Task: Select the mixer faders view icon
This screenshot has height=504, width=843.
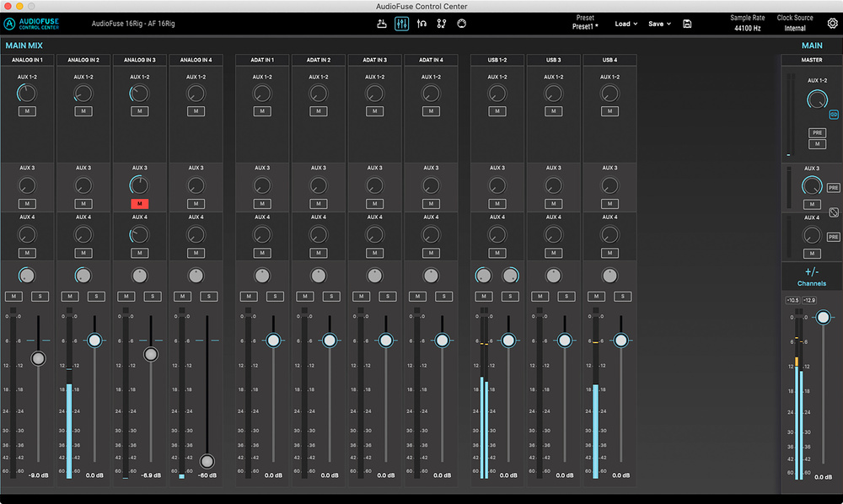Action: [x=401, y=24]
